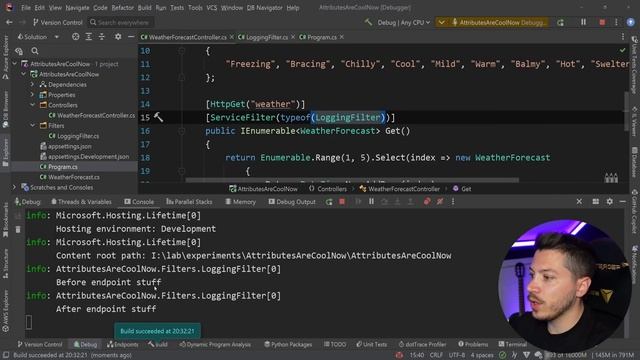
Task: Switch to the Console debug tab
Action: (139, 202)
